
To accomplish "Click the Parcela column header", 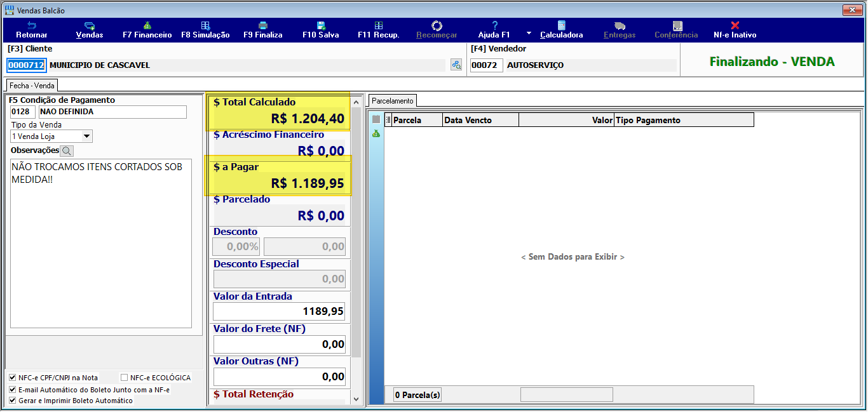I will pyautogui.click(x=417, y=120).
